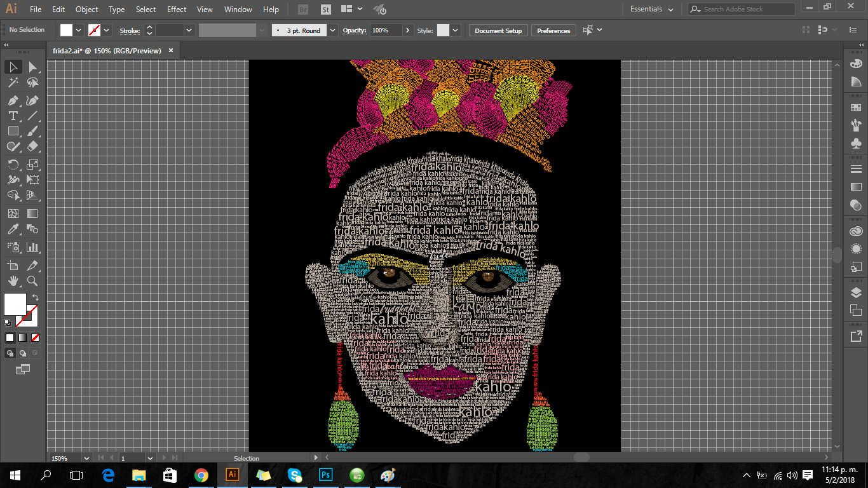Open the Brushes panel icon
Viewport: 868px width, 488px height.
[x=856, y=125]
